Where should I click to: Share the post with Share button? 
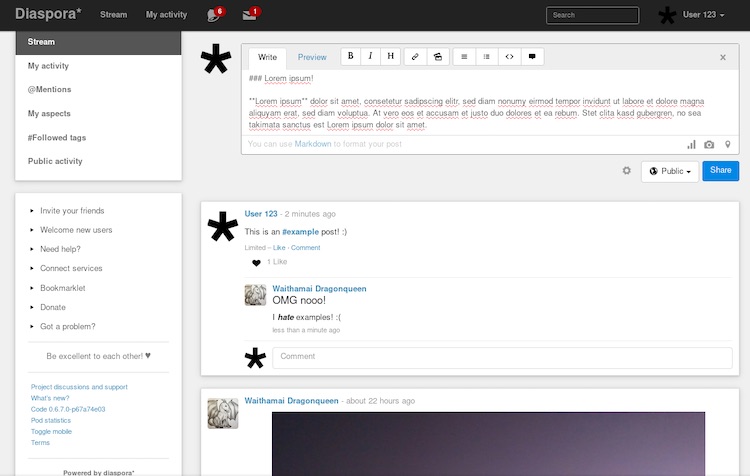pos(720,171)
